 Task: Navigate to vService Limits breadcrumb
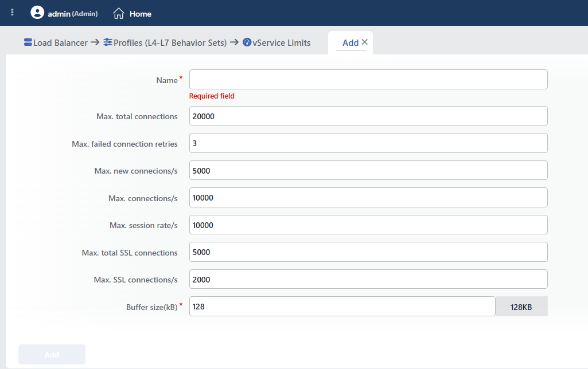pos(282,43)
